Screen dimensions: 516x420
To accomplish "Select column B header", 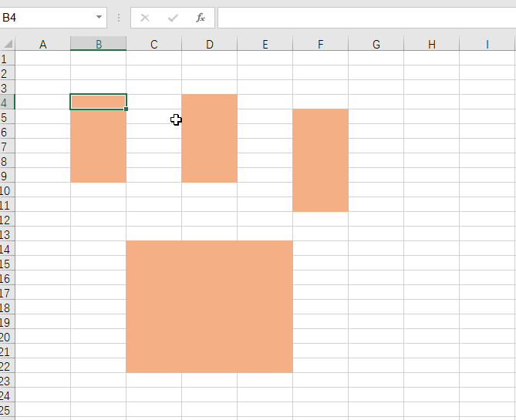I will point(99,44).
